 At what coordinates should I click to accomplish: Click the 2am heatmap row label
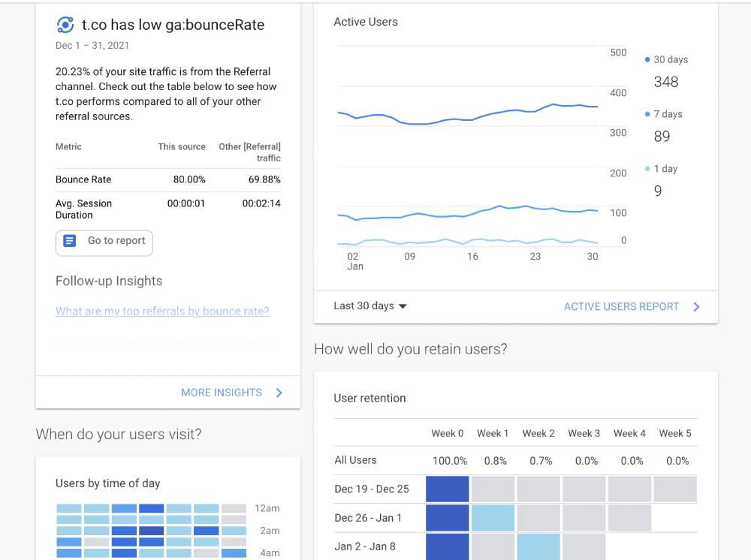tap(270, 530)
